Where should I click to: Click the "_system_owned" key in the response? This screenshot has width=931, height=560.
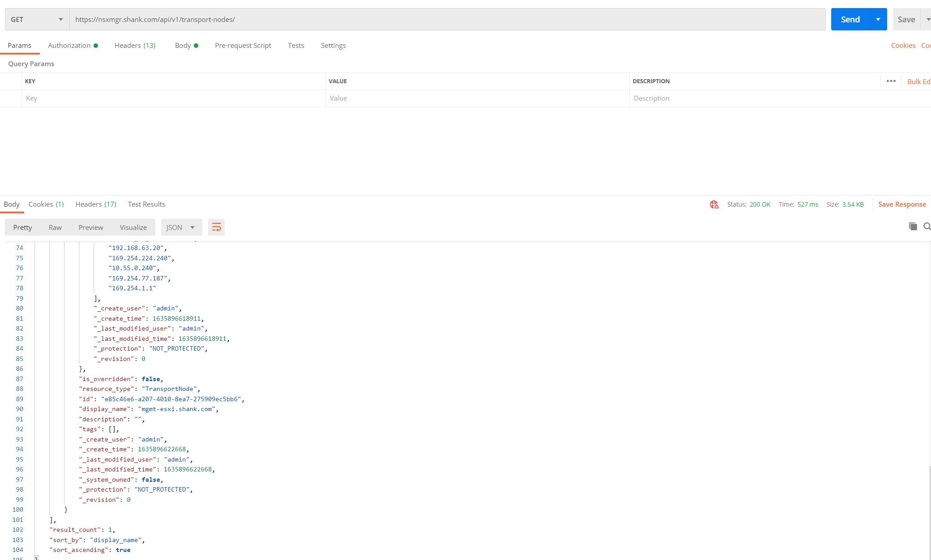pos(107,479)
